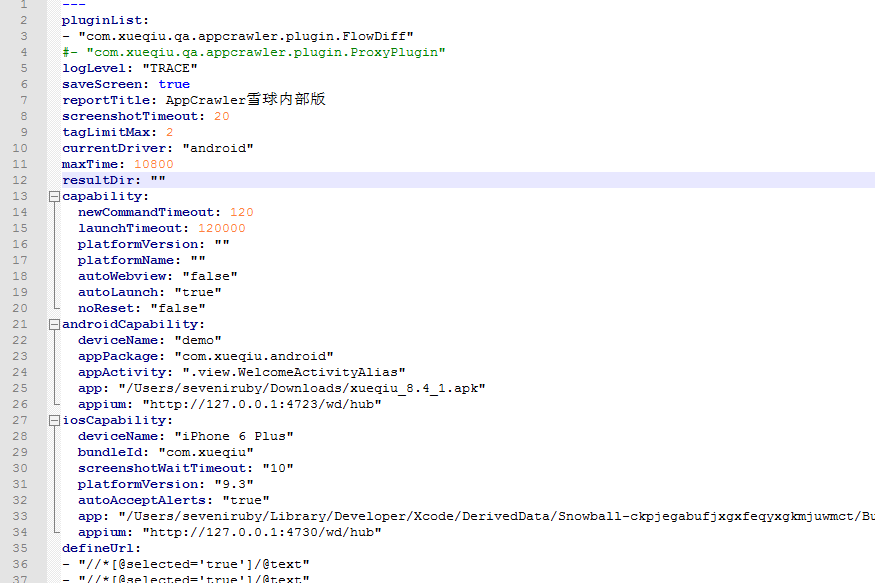Viewport: 875px width, 583px height.
Task: Click the deviceName "demo" value
Action: (x=198, y=340)
